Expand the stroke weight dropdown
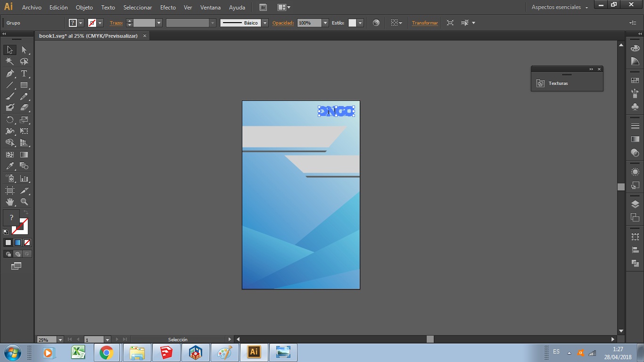The height and width of the screenshot is (362, 644). tap(159, 23)
